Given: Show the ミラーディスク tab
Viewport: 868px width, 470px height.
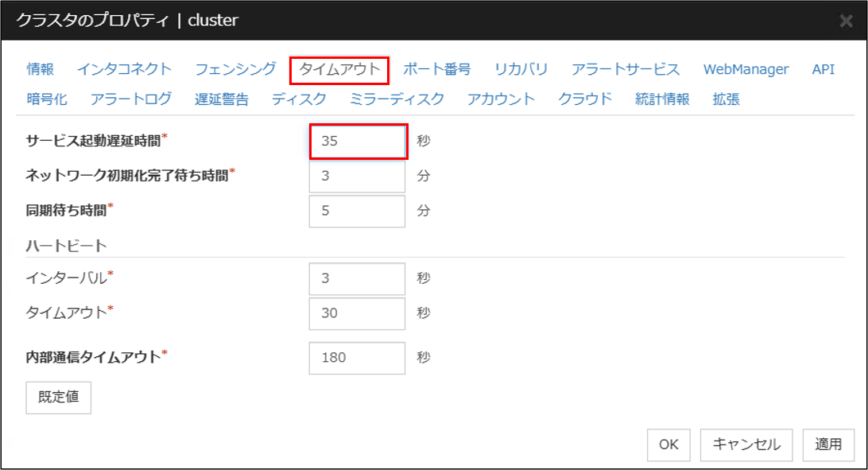Looking at the screenshot, I should [397, 99].
